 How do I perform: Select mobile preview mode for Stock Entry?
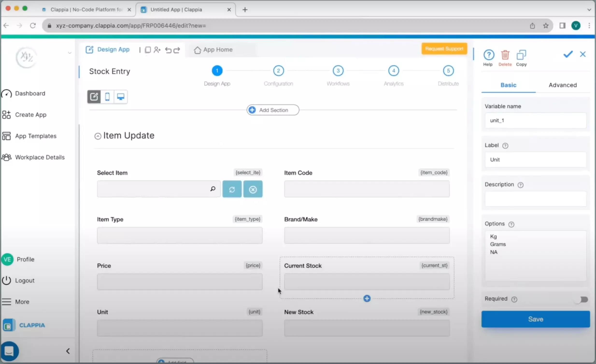tap(107, 97)
